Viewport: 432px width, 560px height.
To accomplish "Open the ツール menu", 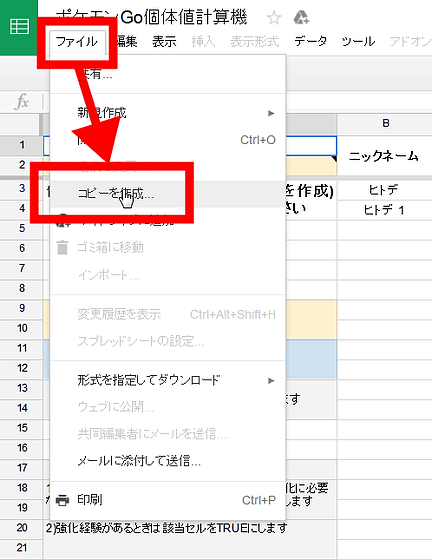I will tap(358, 42).
